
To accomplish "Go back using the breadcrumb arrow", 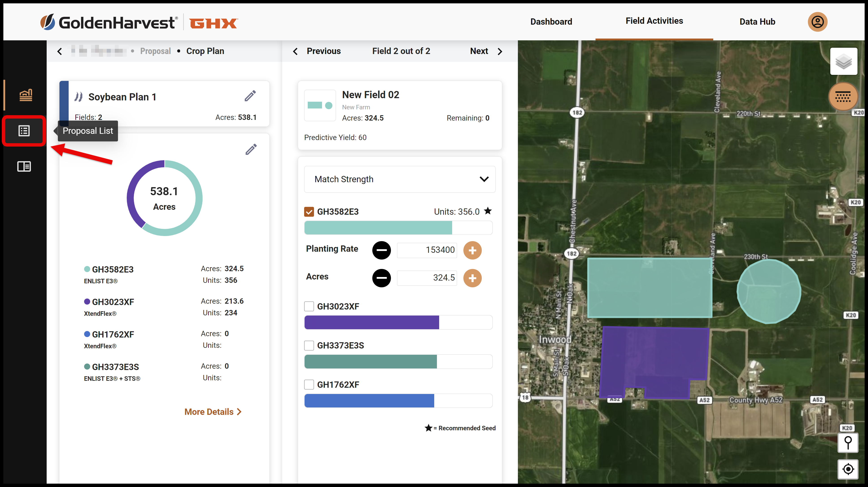I will click(x=60, y=51).
